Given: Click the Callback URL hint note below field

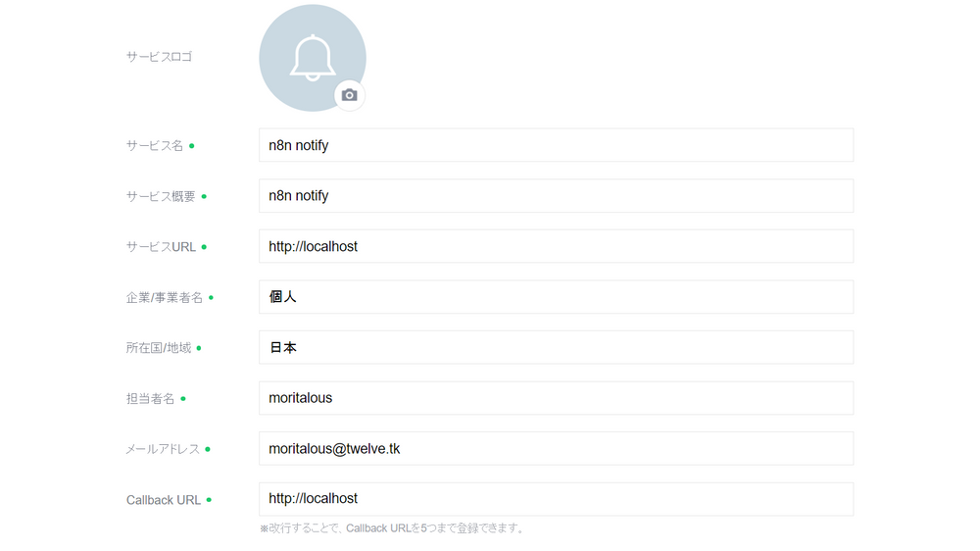Looking at the screenshot, I should click(393, 528).
